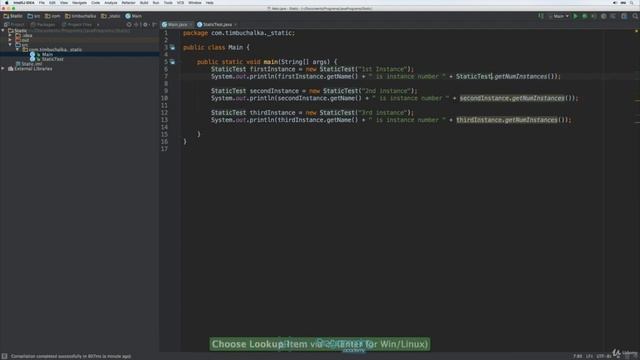Click the timbuchalka breadcrumb in navigation bar
The width and height of the screenshot is (640, 360).
(x=80, y=16)
